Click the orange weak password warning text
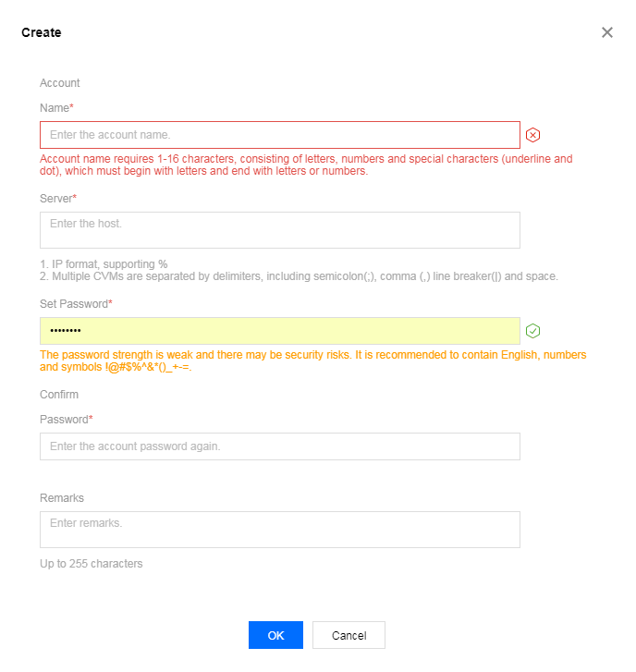Viewport: 636px width, 672px height. (x=312, y=360)
